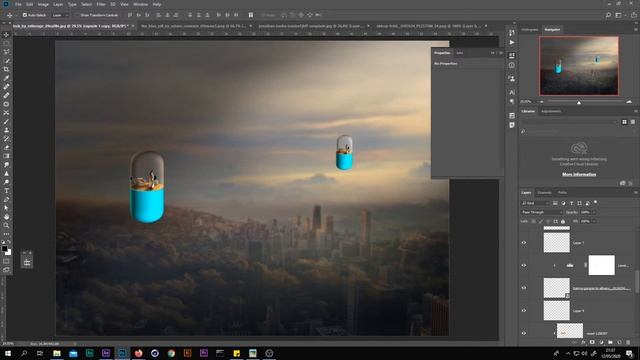Screen dimensions: 640x360
Task: Select the Zoom tool in toolbar
Action: (6, 225)
